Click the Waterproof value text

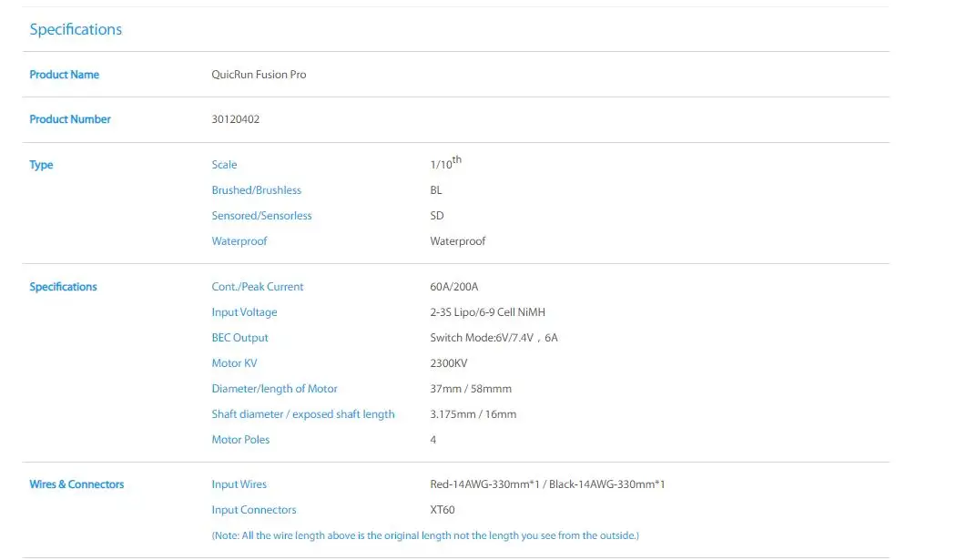coord(458,241)
